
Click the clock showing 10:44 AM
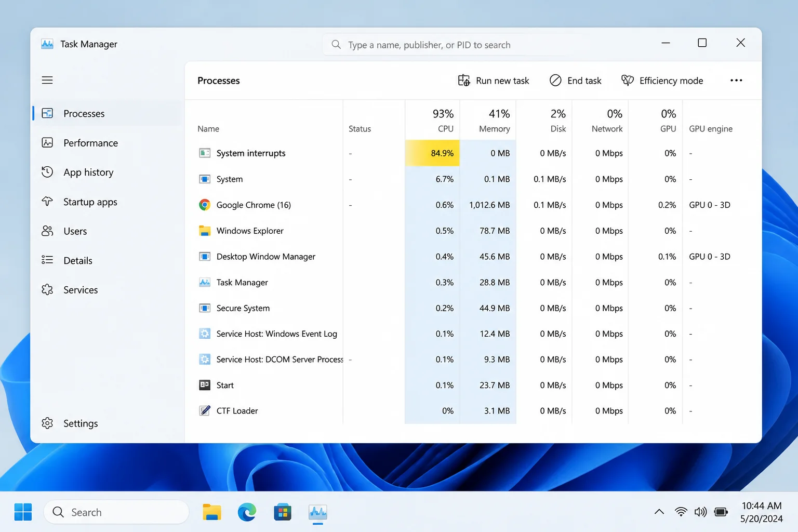pos(762,506)
